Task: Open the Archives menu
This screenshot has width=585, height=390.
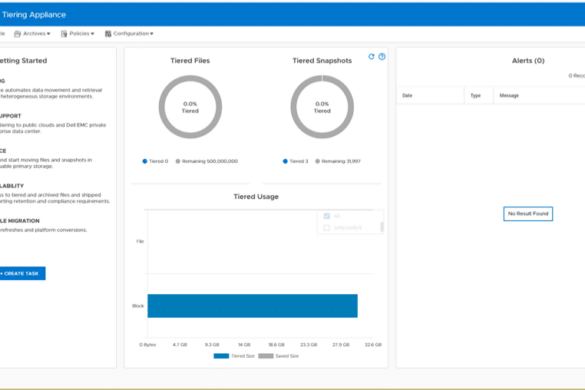Action: point(32,34)
